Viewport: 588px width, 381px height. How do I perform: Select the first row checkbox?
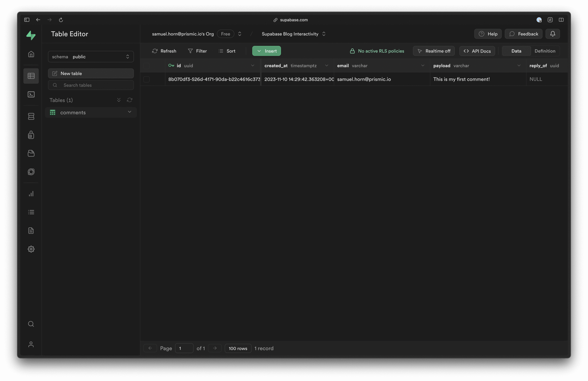click(x=146, y=79)
